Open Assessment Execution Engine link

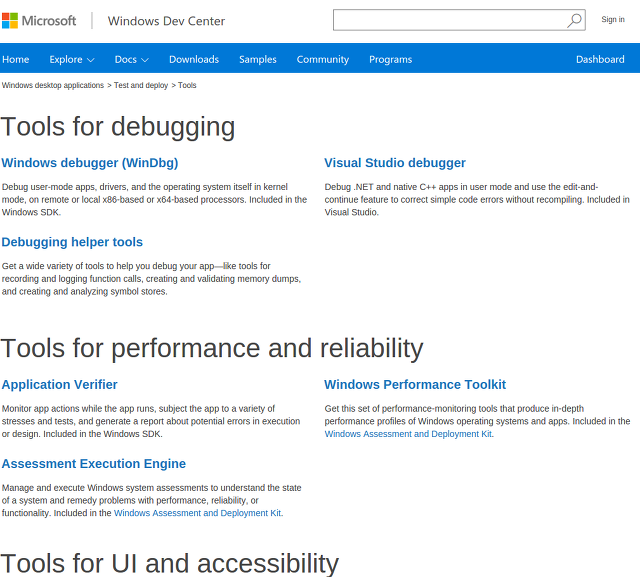click(94, 464)
